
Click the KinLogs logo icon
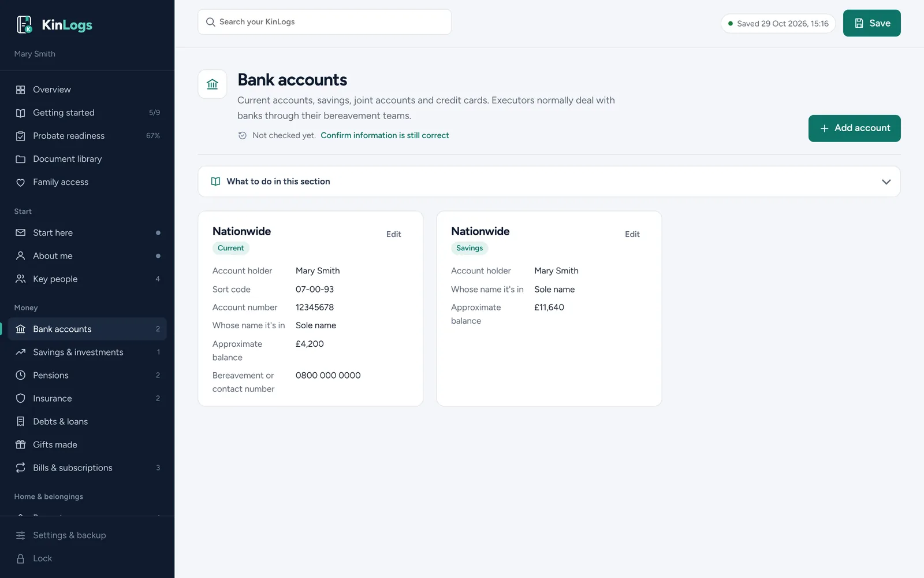click(24, 24)
